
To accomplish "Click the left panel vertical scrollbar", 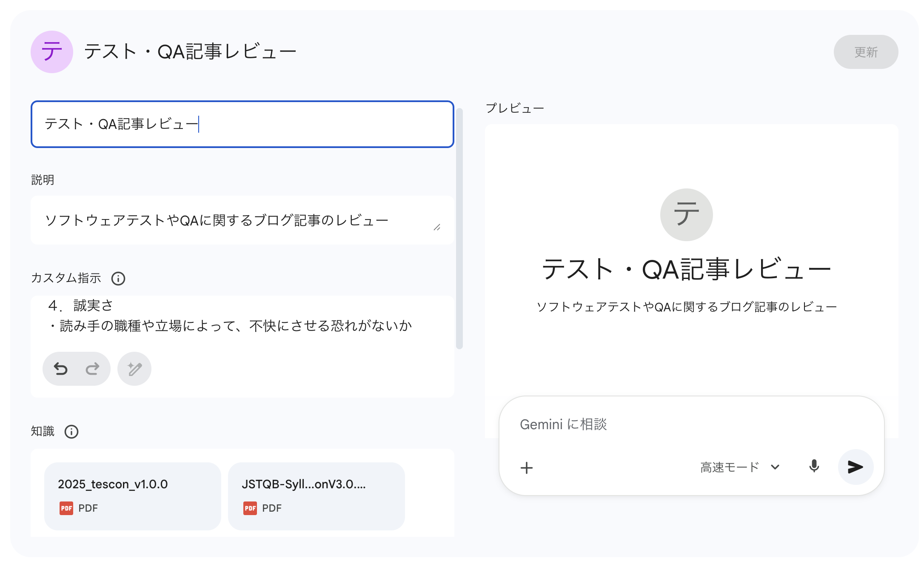I will pos(459,229).
